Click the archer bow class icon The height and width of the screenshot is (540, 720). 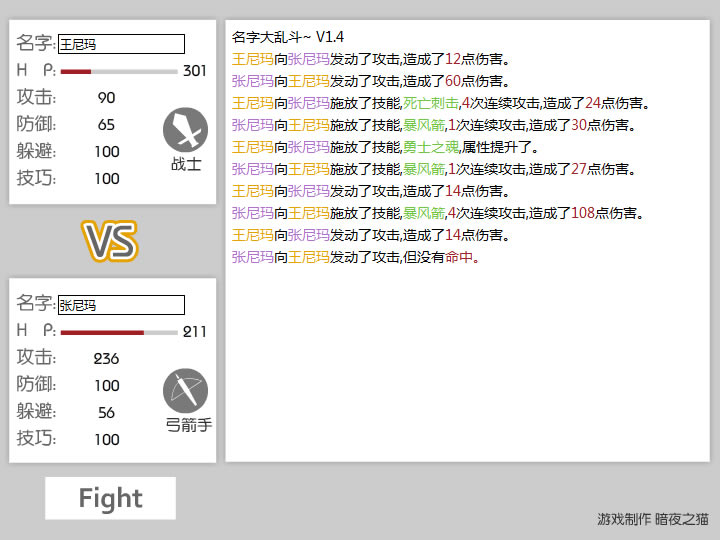point(185,390)
